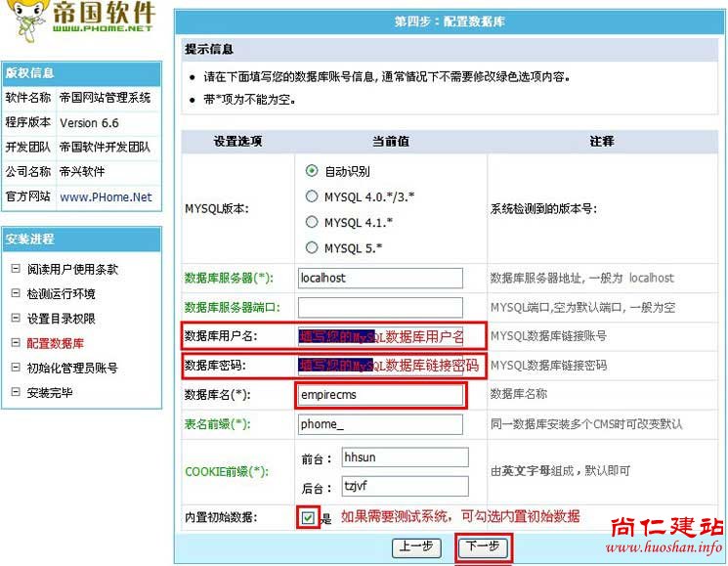The width and height of the screenshot is (728, 566).
Task: Click the database name field with empirecms
Action: [380, 395]
